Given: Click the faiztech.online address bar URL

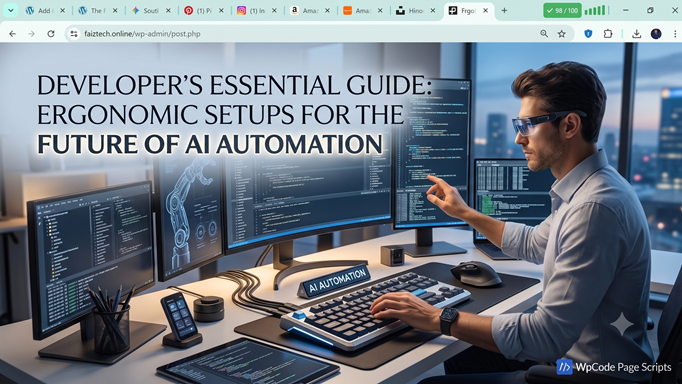Looking at the screenshot, I should pos(142,34).
